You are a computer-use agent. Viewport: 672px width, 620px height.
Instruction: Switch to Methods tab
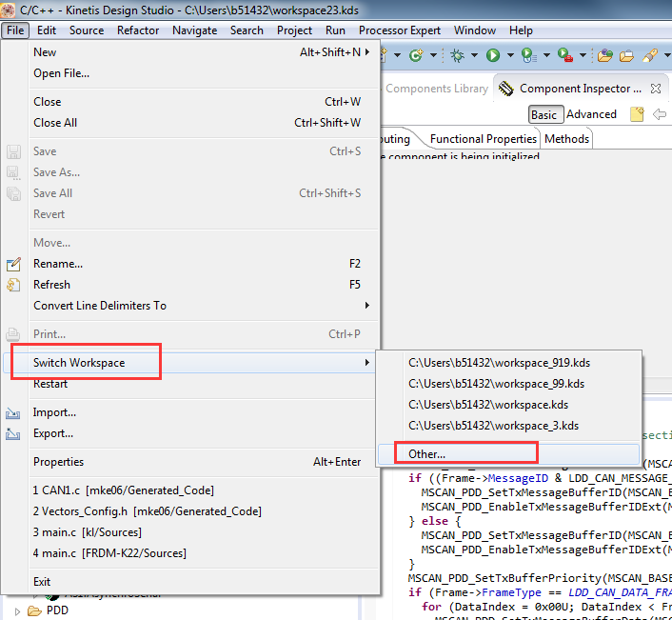pos(566,139)
